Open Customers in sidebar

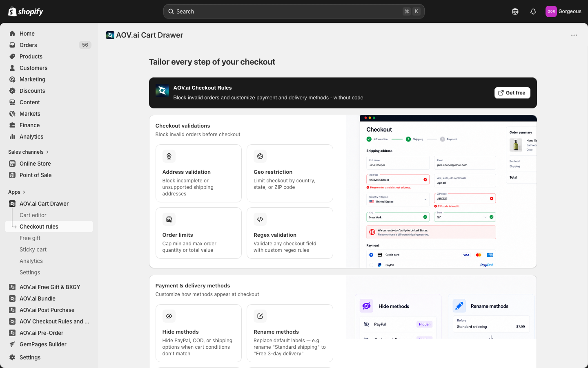click(49, 68)
